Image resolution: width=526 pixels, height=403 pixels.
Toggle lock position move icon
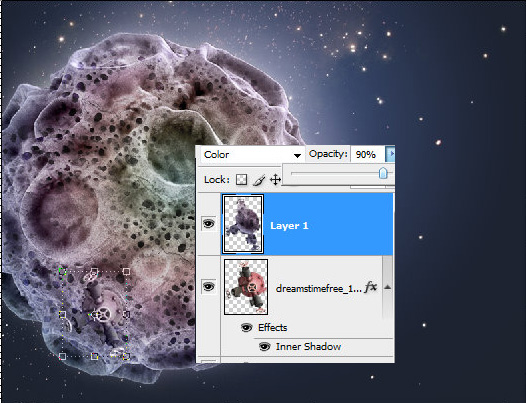pyautogui.click(x=275, y=180)
